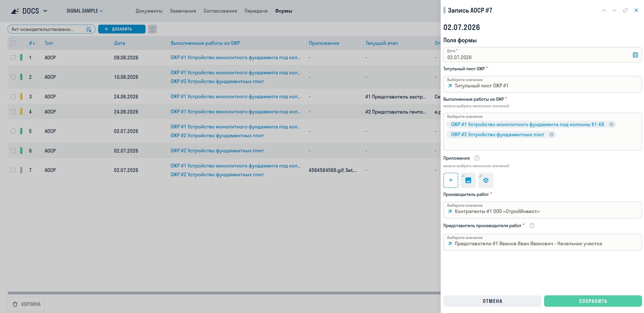Image resolution: width=644 pixels, height=313 pixels.
Task: Expand the SIGNAL SAMPLE project dropdown
Action: click(x=85, y=11)
